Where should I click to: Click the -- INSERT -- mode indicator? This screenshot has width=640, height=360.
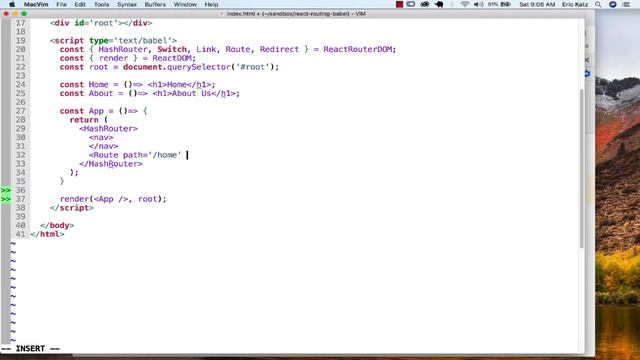tap(31, 349)
